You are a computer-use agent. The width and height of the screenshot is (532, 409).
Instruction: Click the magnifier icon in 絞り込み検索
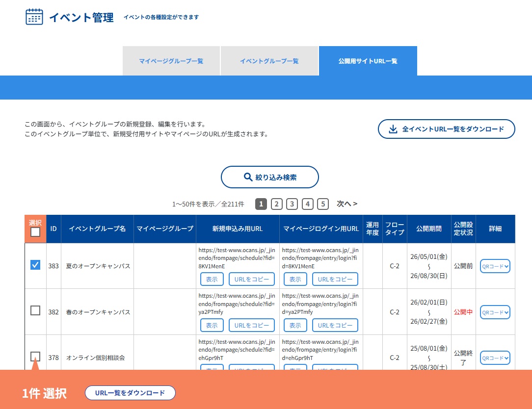[x=248, y=177]
